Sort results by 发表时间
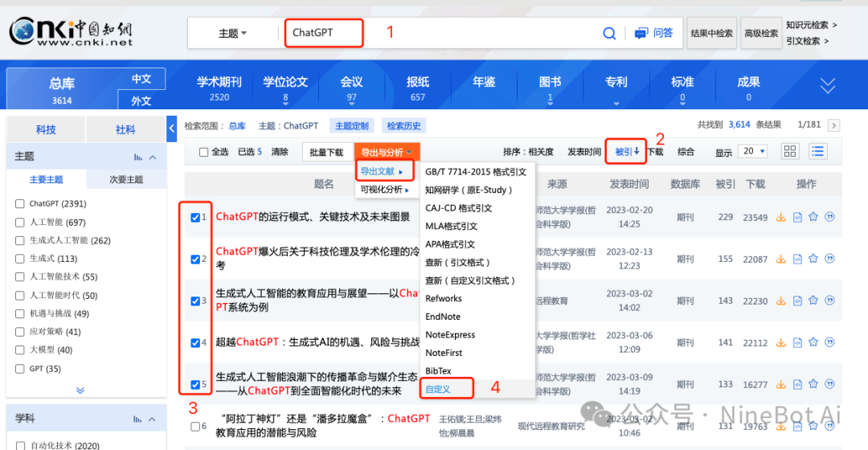 tap(584, 152)
